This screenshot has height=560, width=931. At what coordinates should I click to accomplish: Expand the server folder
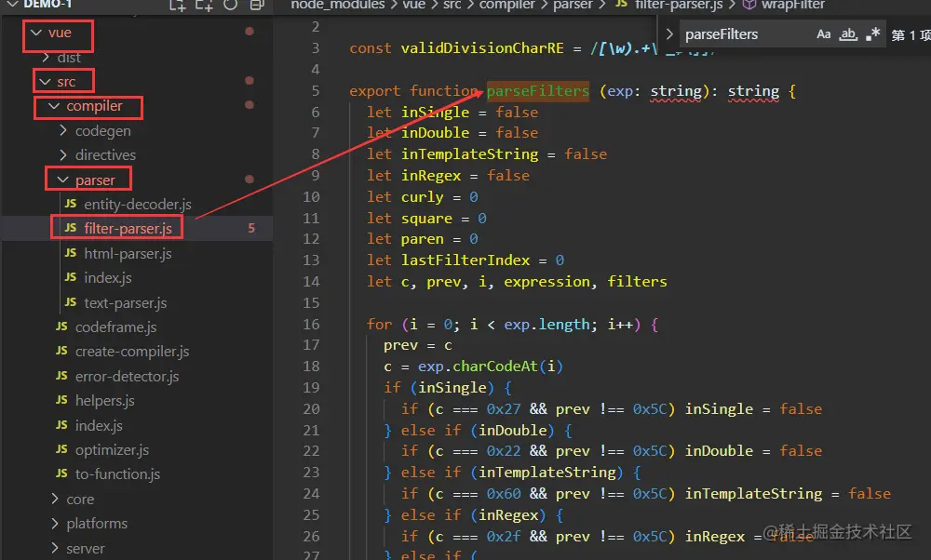pos(55,548)
